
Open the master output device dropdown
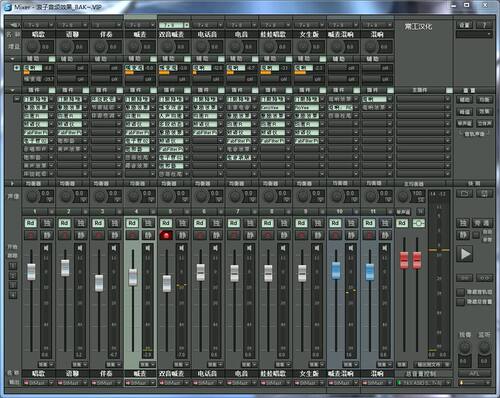click(424, 383)
